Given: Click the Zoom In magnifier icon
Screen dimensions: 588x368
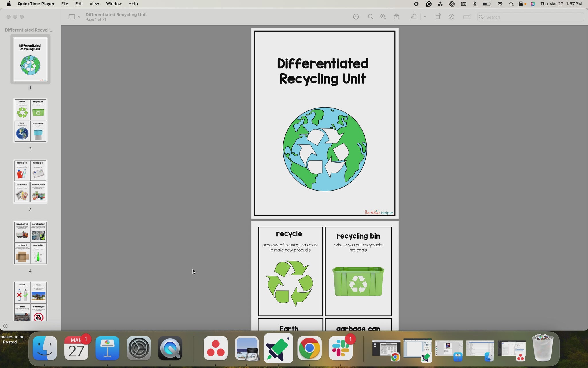Looking at the screenshot, I should point(383,17).
